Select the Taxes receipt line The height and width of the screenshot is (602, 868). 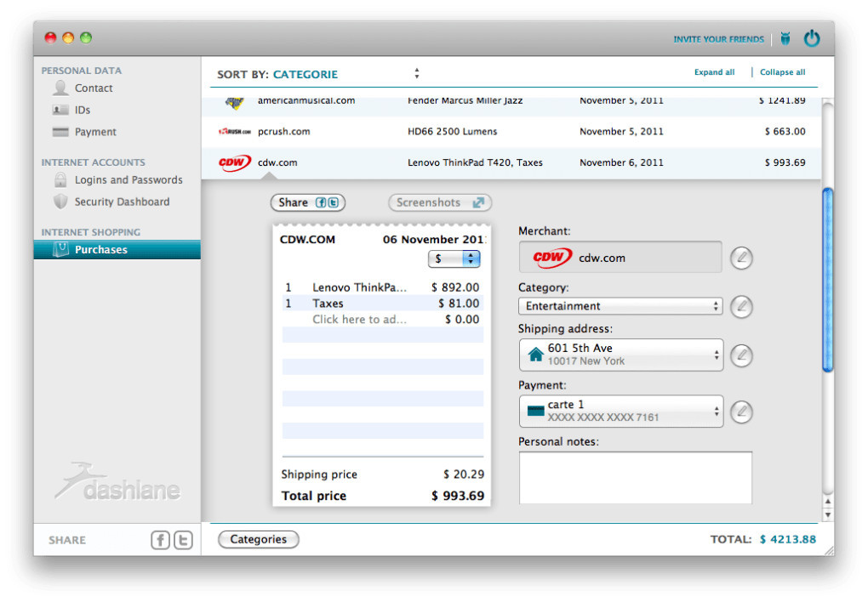tap(383, 304)
